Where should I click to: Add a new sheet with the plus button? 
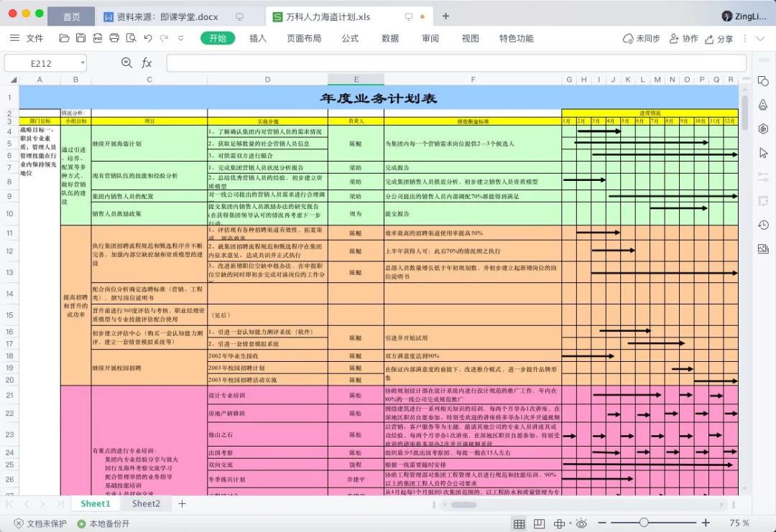[x=182, y=503]
